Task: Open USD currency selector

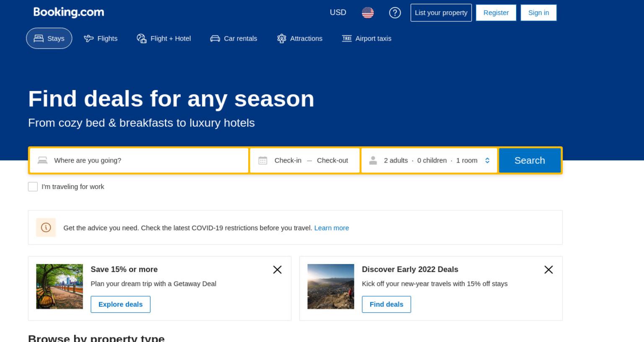Action: (338, 13)
